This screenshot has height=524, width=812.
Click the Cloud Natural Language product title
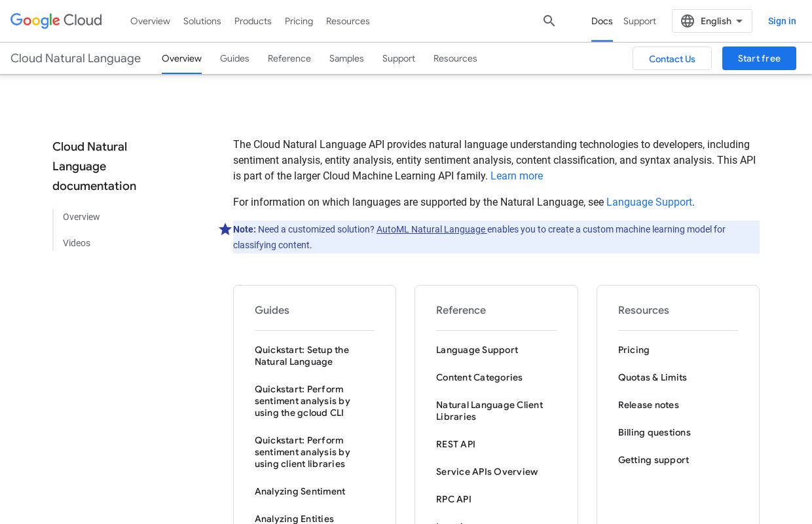[76, 58]
